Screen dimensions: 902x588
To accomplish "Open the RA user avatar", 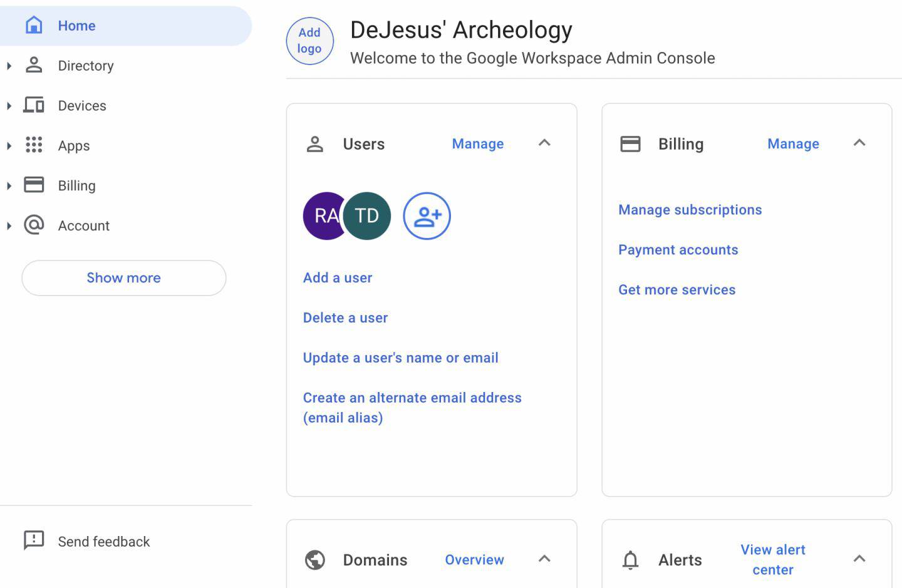I will click(x=322, y=215).
